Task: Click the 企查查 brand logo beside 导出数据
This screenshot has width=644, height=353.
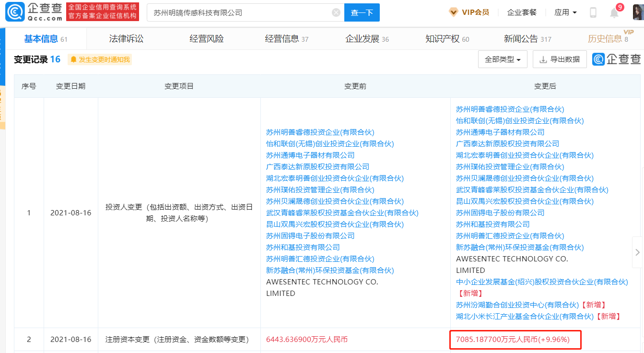Action: [616, 59]
